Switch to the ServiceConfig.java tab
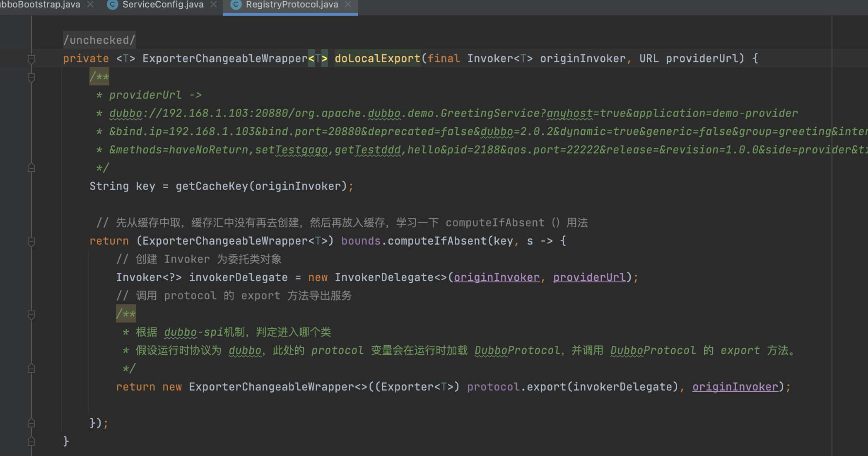Image resolution: width=868 pixels, height=456 pixels. click(x=163, y=5)
